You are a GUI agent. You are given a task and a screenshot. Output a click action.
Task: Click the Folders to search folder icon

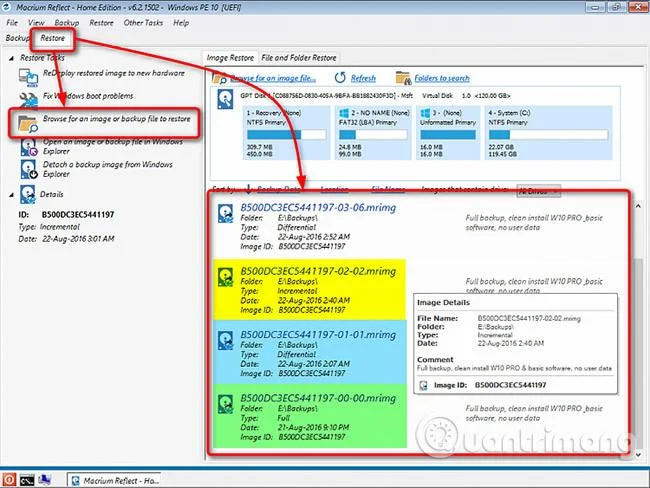click(x=403, y=78)
